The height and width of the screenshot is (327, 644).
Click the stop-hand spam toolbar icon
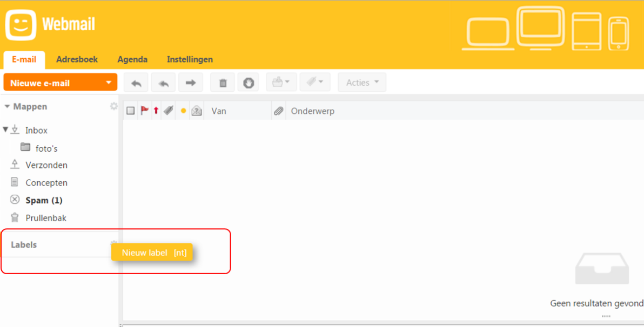[x=249, y=83]
